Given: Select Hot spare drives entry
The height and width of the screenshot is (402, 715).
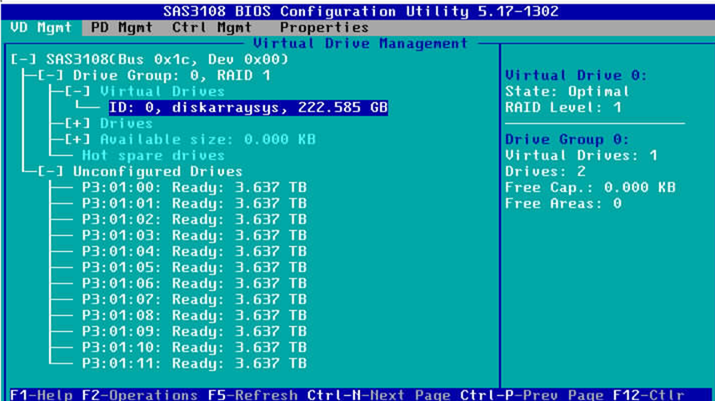Looking at the screenshot, I should point(153,155).
